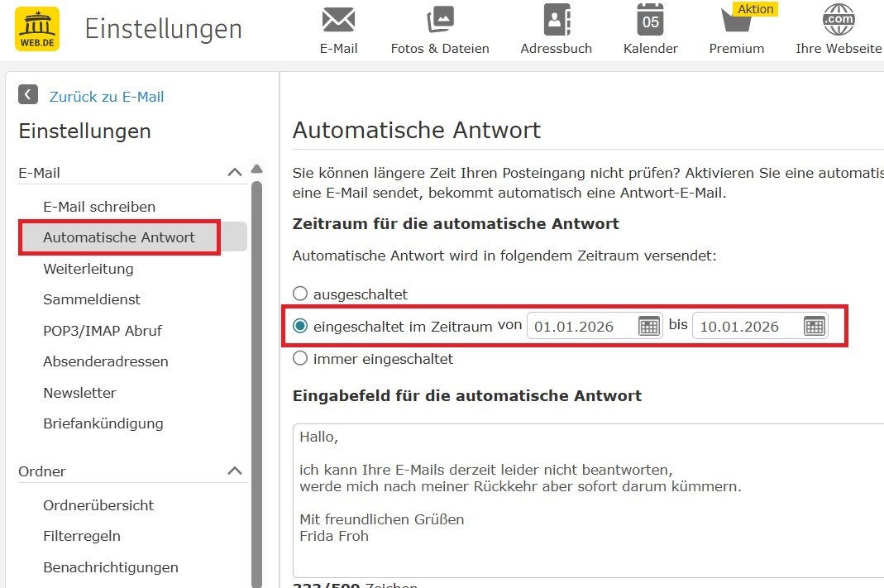Open calendar picker for end date
Screen dimensions: 884x588
(815, 326)
